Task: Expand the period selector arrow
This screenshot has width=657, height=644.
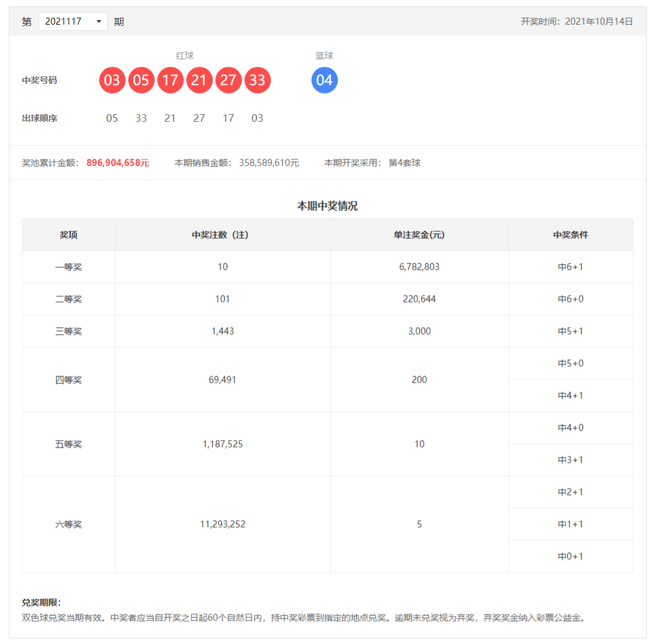Action: tap(99, 21)
